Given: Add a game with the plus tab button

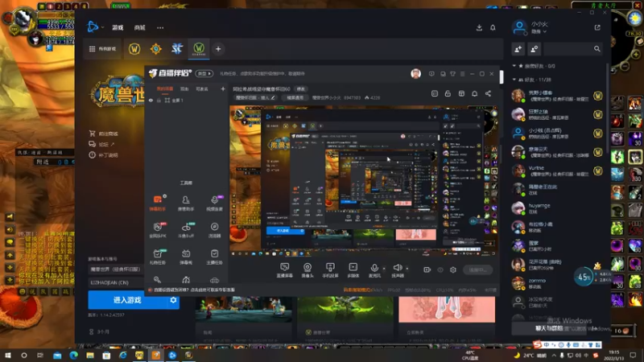Looking at the screenshot, I should 218,49.
